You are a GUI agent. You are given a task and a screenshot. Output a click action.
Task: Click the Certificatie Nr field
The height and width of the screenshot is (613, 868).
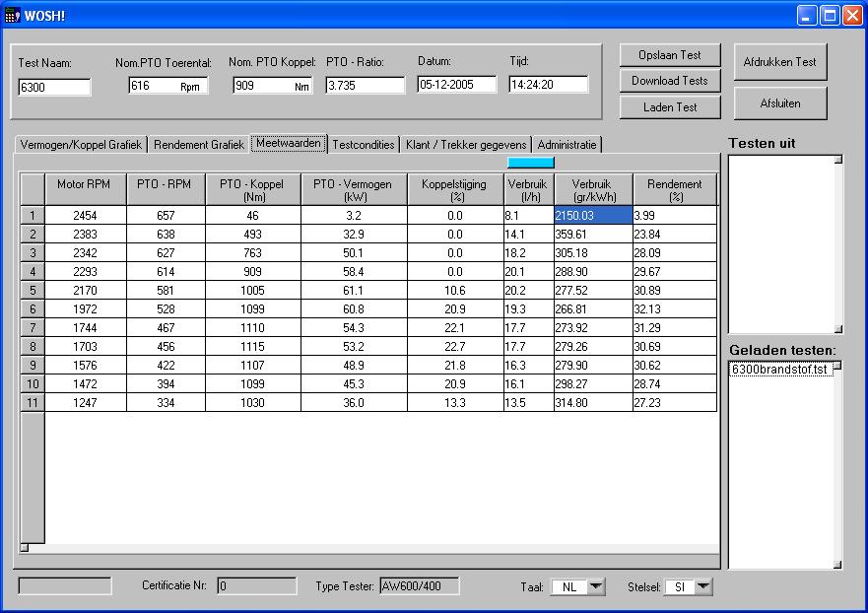[x=257, y=585]
